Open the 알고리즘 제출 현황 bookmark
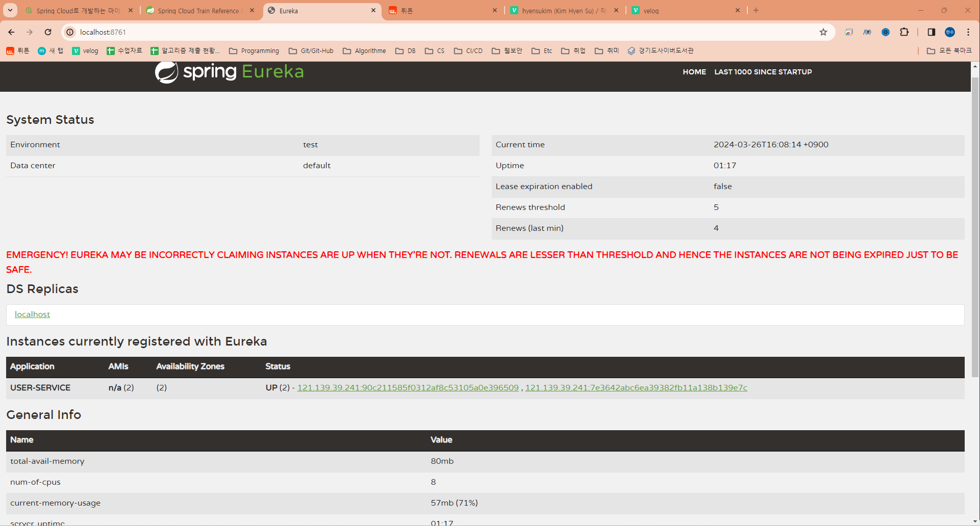 pyautogui.click(x=185, y=50)
